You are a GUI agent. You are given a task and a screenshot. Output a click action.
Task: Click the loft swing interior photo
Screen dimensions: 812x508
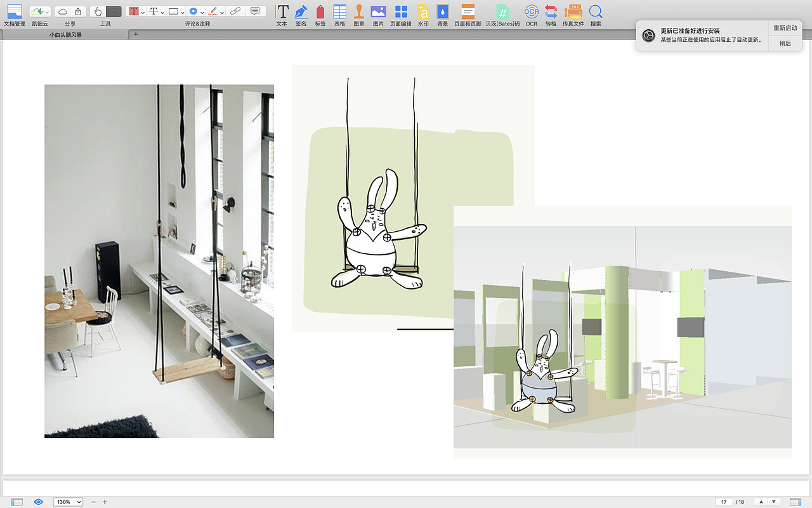(159, 262)
